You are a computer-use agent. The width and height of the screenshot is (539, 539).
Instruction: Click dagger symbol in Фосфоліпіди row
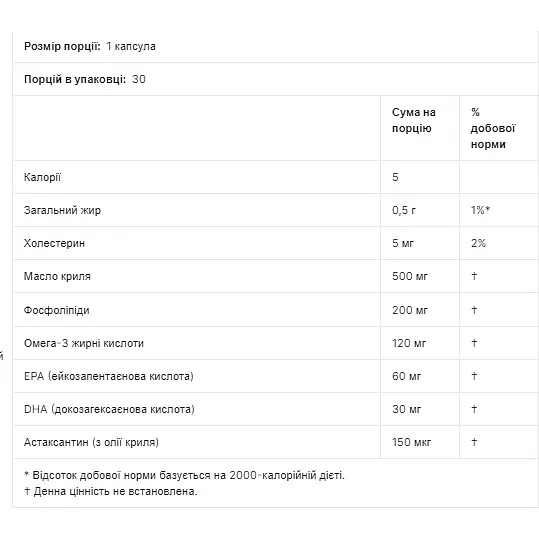(x=474, y=309)
